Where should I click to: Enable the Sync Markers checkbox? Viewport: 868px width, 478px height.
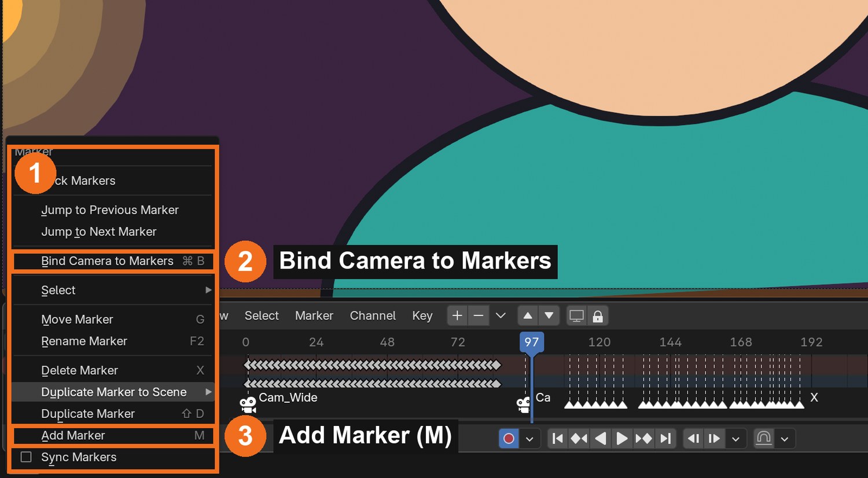[x=26, y=457]
